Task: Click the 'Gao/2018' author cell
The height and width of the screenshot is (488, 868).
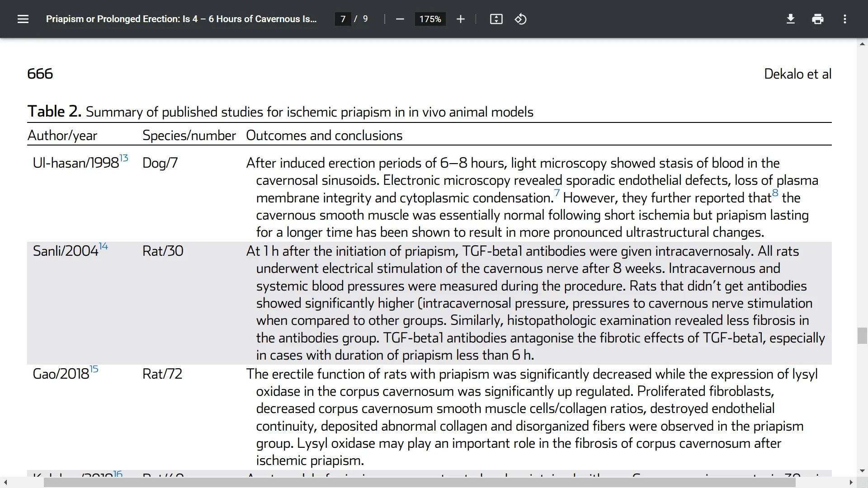Action: 61,374
